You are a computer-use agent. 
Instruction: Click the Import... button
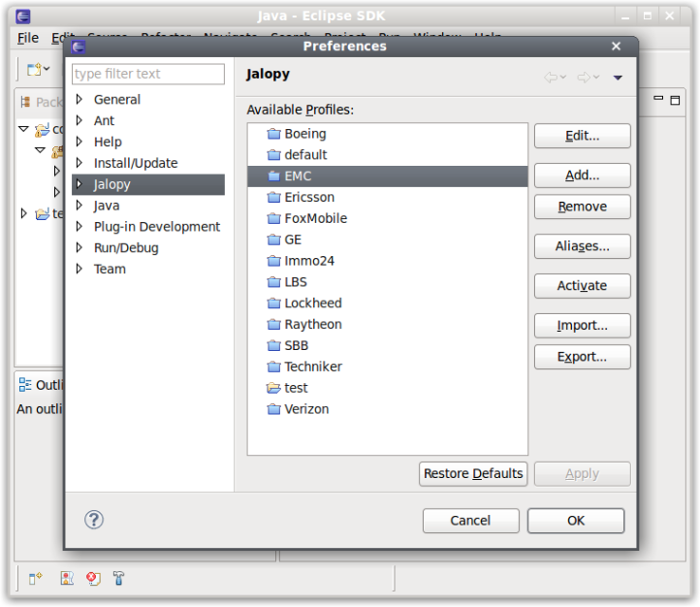click(582, 326)
